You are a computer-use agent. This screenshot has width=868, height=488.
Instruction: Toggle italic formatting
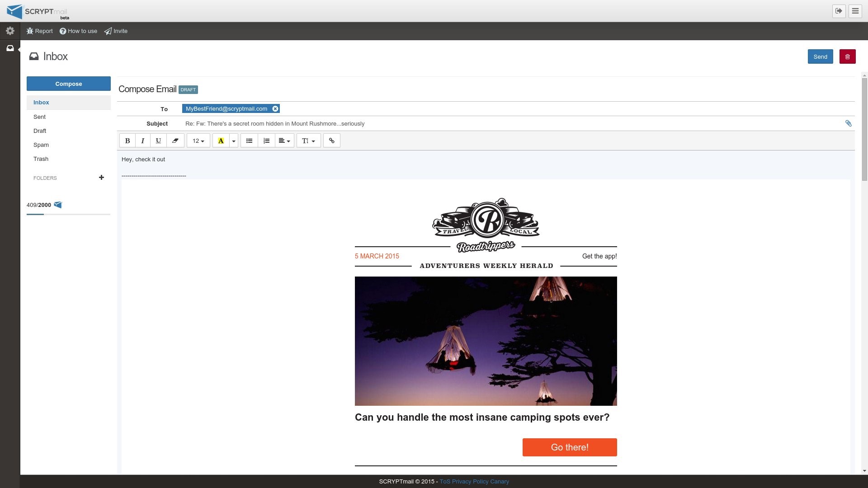click(x=143, y=141)
